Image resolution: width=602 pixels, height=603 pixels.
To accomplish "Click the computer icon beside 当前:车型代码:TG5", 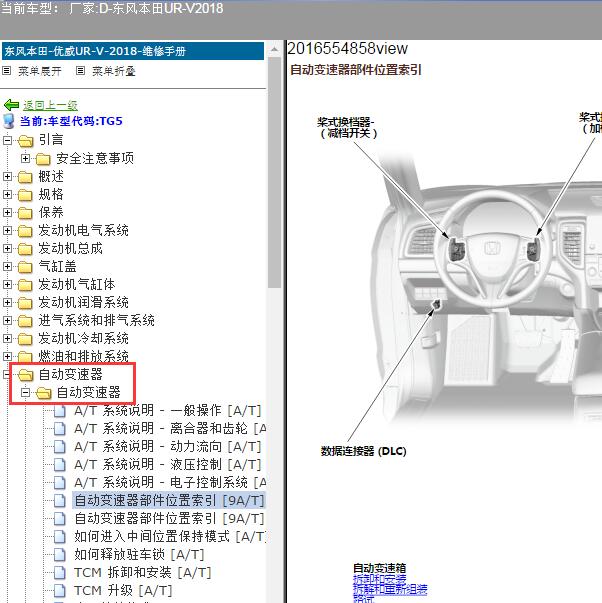I will 8,121.
